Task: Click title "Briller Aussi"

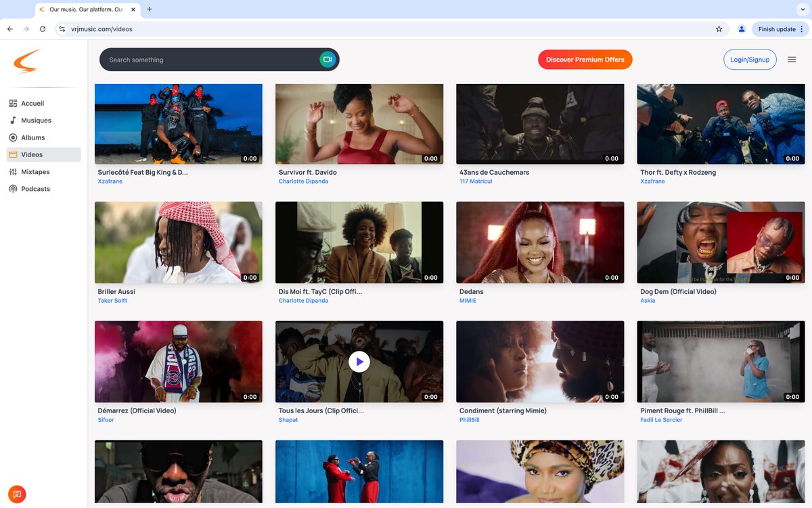Action: pyautogui.click(x=116, y=291)
